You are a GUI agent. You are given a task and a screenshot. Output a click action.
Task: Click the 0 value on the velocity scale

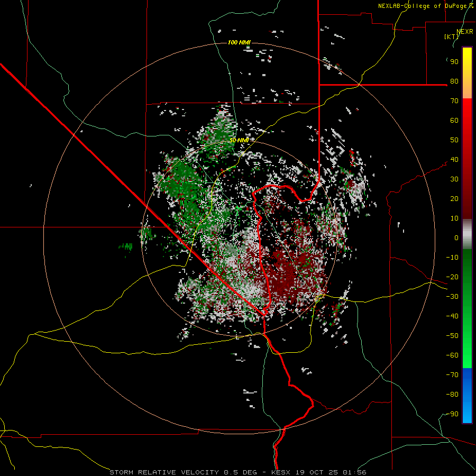456,238
